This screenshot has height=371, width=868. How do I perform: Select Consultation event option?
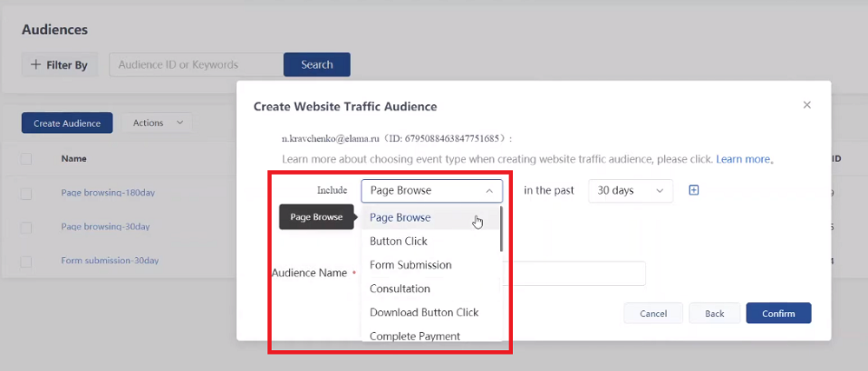coord(399,288)
